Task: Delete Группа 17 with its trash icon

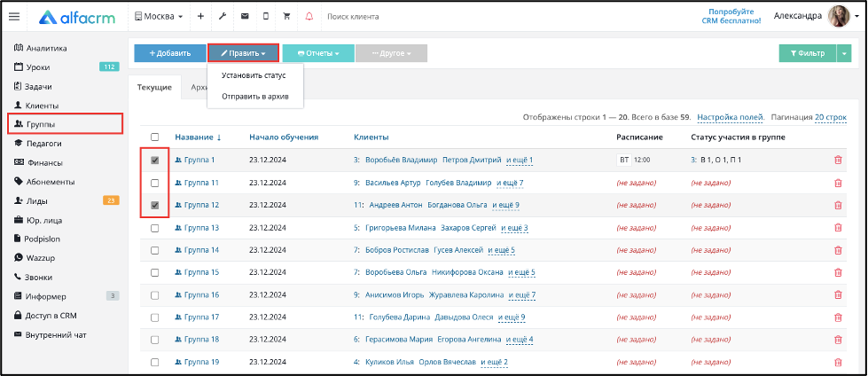Action: [838, 317]
